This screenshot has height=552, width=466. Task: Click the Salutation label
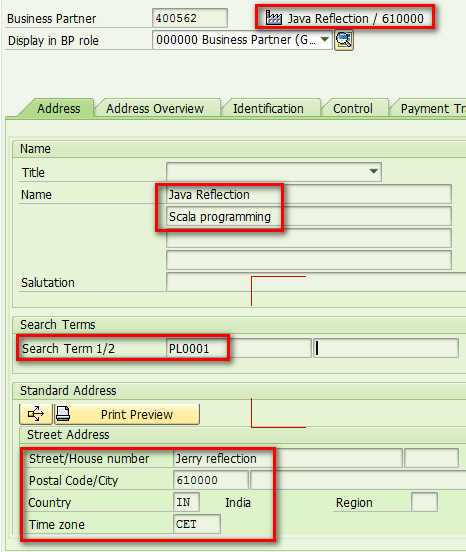click(x=48, y=282)
